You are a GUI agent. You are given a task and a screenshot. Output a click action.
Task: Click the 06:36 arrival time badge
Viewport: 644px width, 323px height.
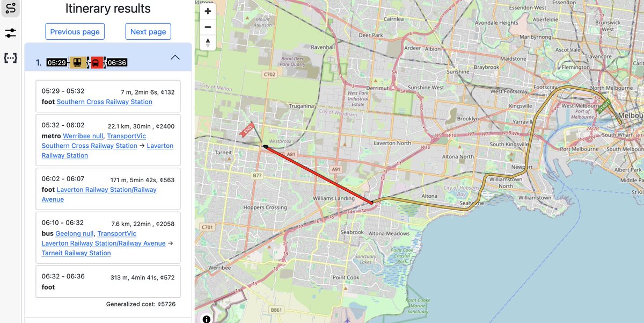coord(116,62)
